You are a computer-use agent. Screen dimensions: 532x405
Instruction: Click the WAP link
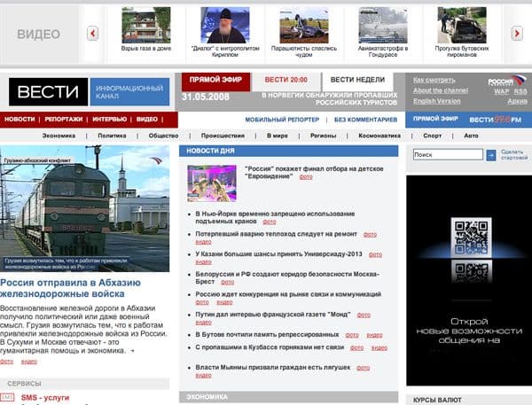tap(502, 91)
